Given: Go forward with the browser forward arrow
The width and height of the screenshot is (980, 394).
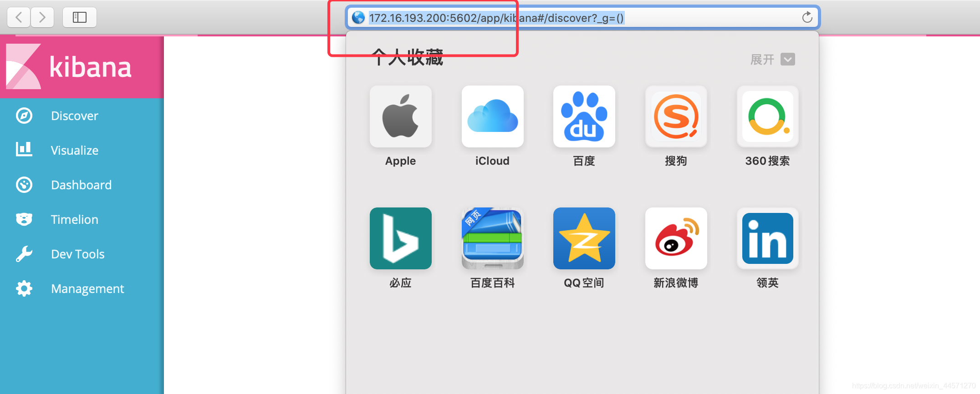Looking at the screenshot, I should (42, 17).
